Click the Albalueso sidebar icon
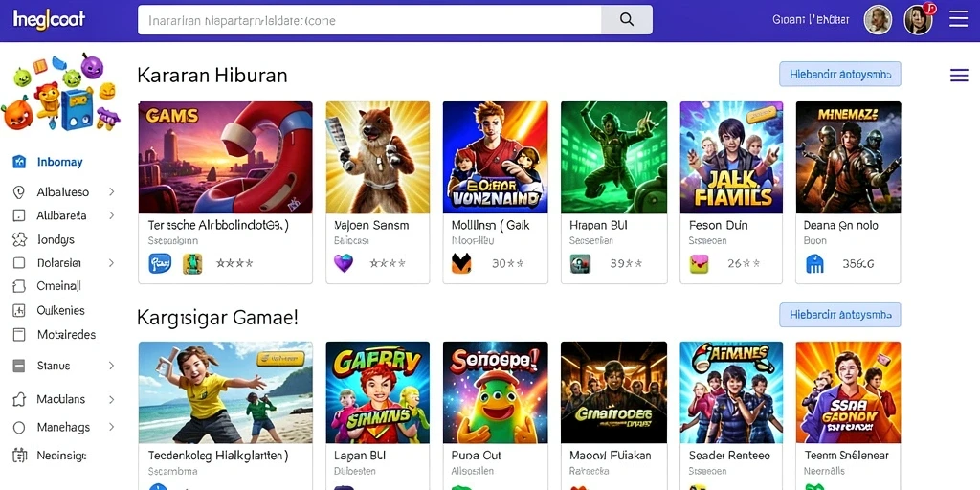 coord(19,192)
